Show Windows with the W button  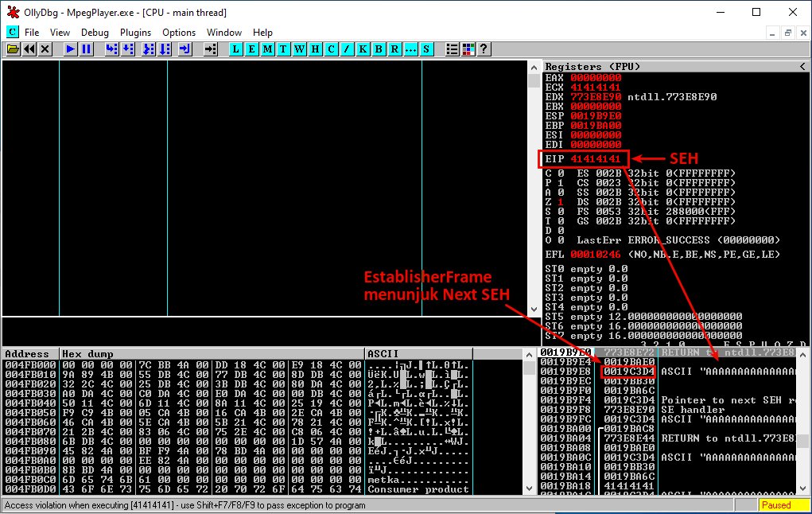click(299, 49)
